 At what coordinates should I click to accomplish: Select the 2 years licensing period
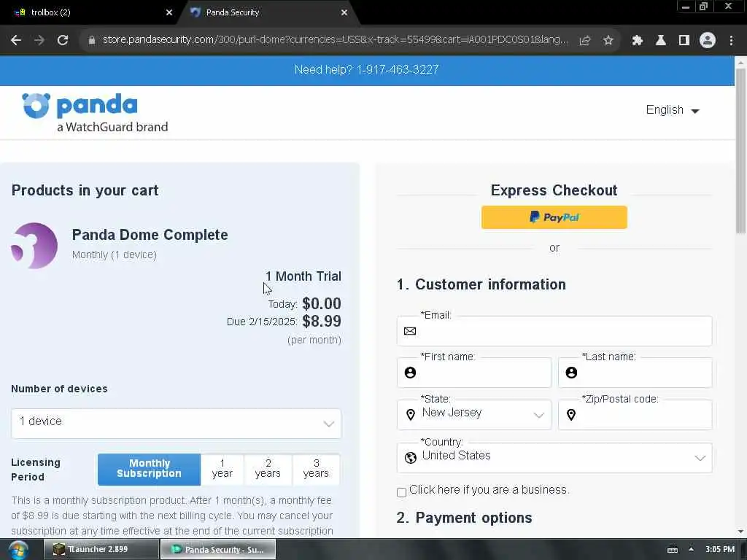tap(268, 469)
